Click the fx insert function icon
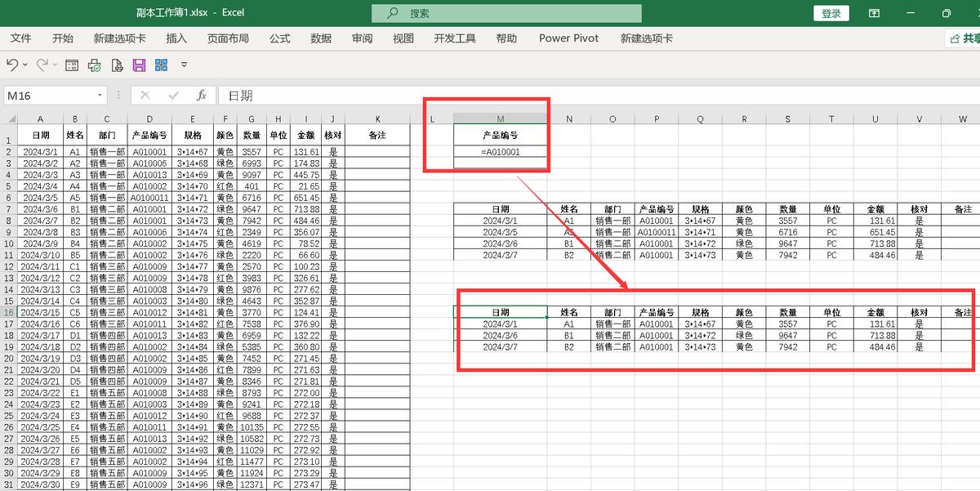This screenshot has width=980, height=491. pyautogui.click(x=201, y=96)
